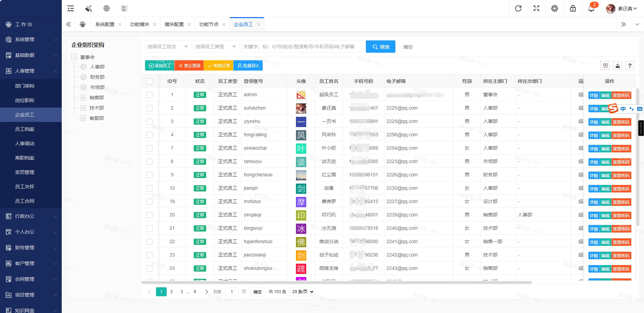Check the row checkbox for admin
The image size is (644, 313).
click(x=150, y=95)
